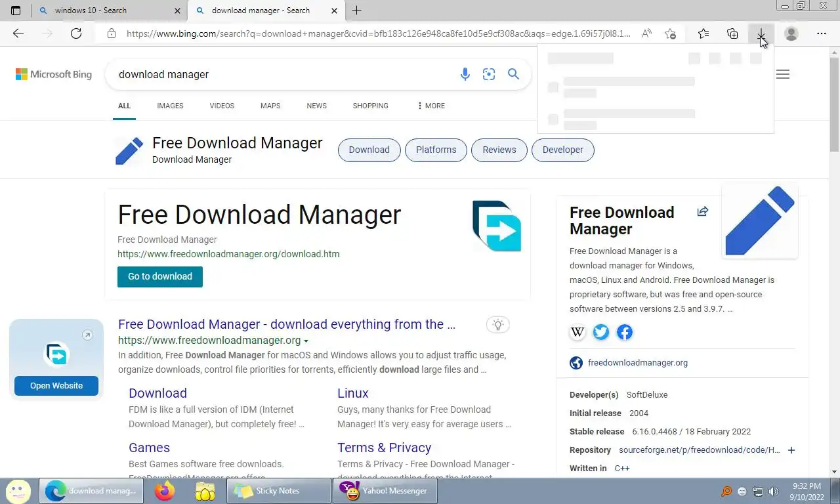Click the Platforms pill button
This screenshot has width=840, height=504.
click(x=436, y=150)
